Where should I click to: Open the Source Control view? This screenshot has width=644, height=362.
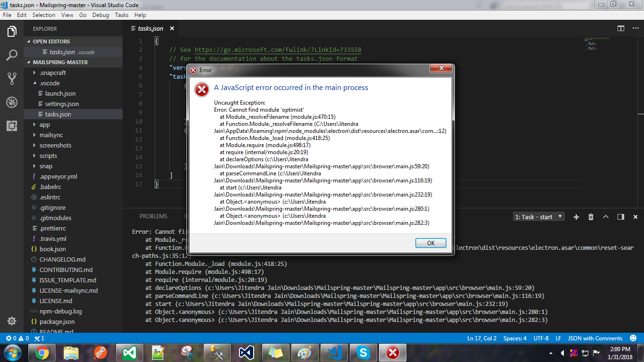click(12, 78)
